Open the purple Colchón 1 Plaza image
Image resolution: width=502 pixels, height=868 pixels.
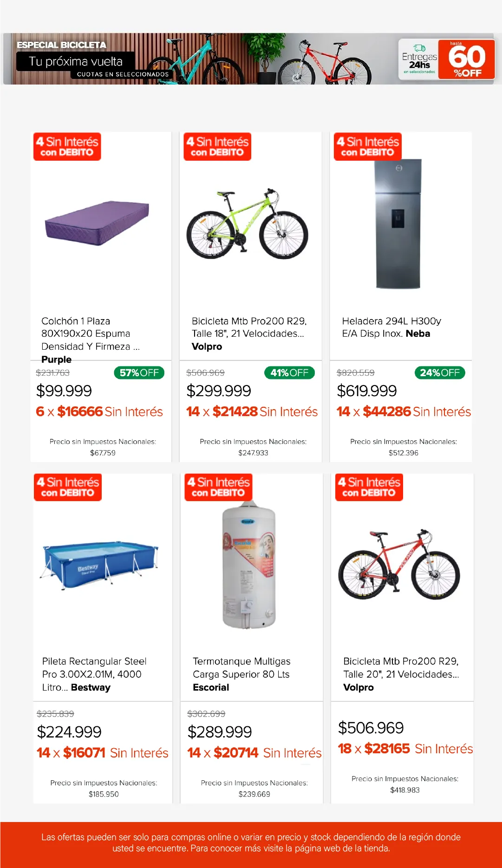point(97,222)
